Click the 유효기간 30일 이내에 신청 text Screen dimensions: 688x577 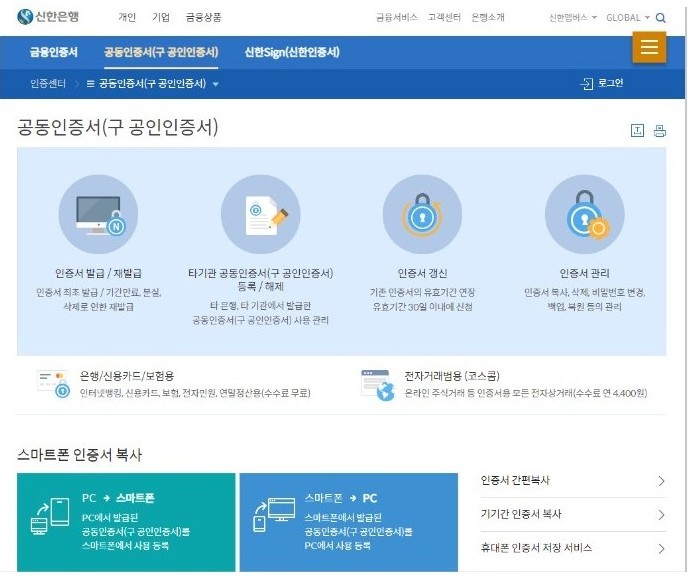coord(422,307)
